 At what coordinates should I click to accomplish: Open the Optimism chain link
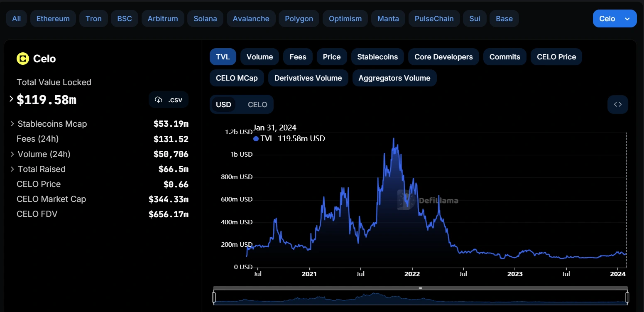[x=345, y=19]
